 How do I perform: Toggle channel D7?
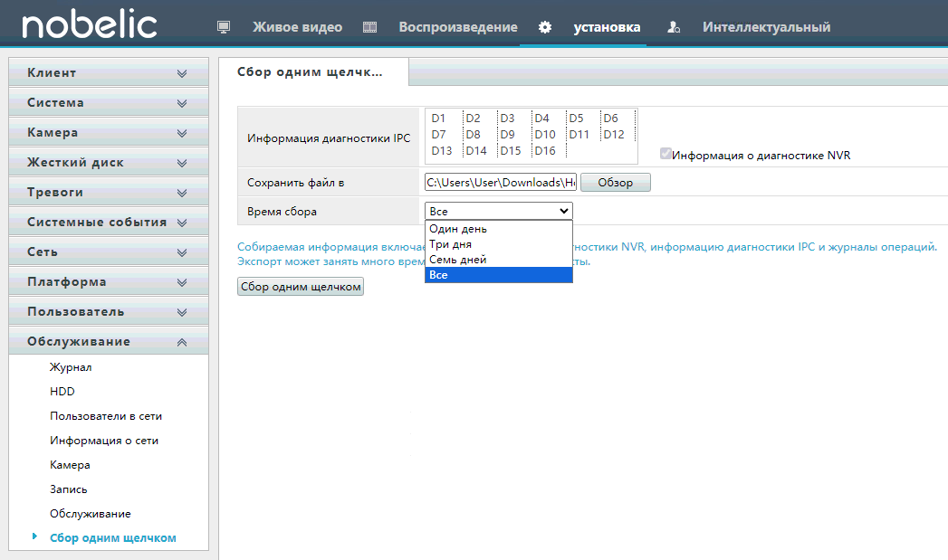pyautogui.click(x=438, y=135)
